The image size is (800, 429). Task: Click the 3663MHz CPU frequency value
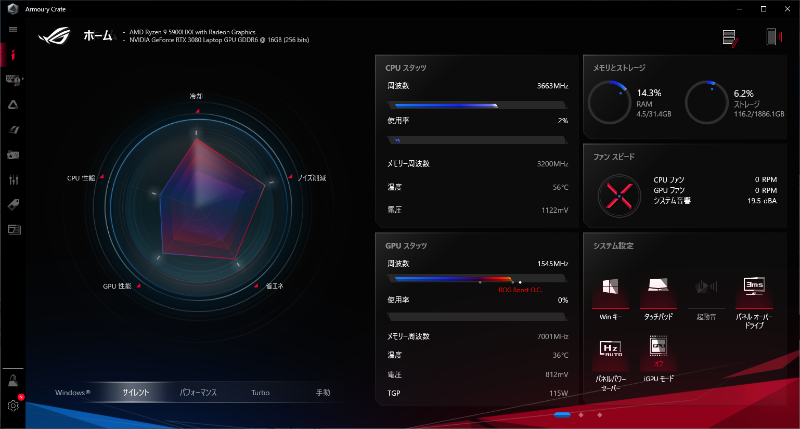553,86
